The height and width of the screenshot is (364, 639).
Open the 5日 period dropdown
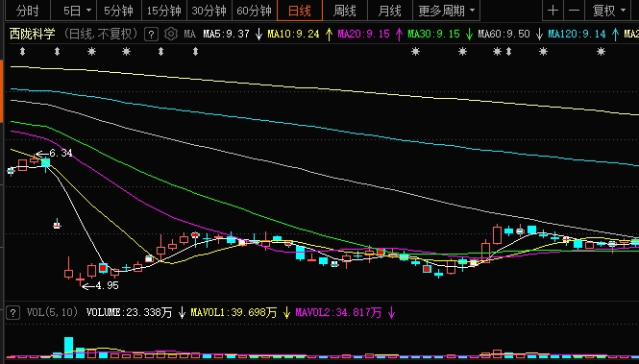[x=77, y=11]
